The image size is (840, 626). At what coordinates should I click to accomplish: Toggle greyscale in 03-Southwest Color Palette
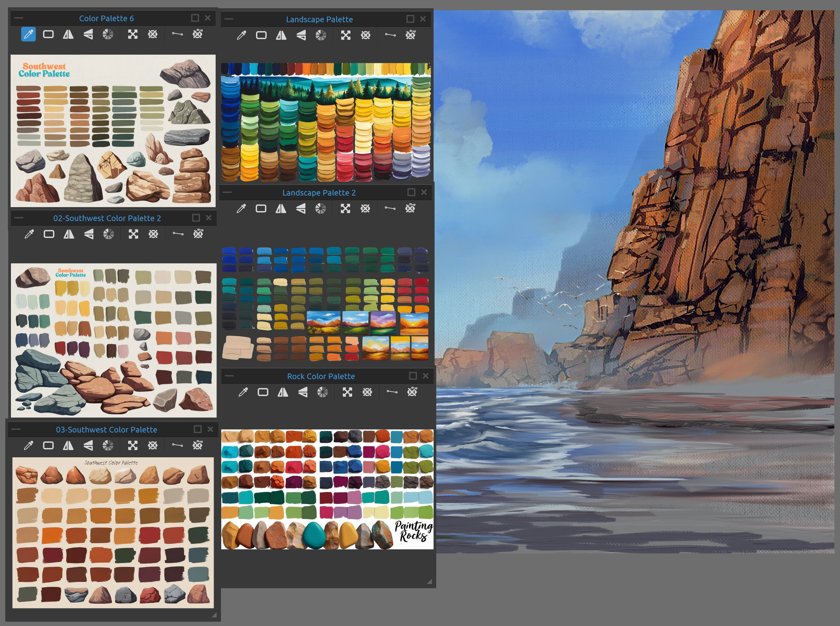108,446
